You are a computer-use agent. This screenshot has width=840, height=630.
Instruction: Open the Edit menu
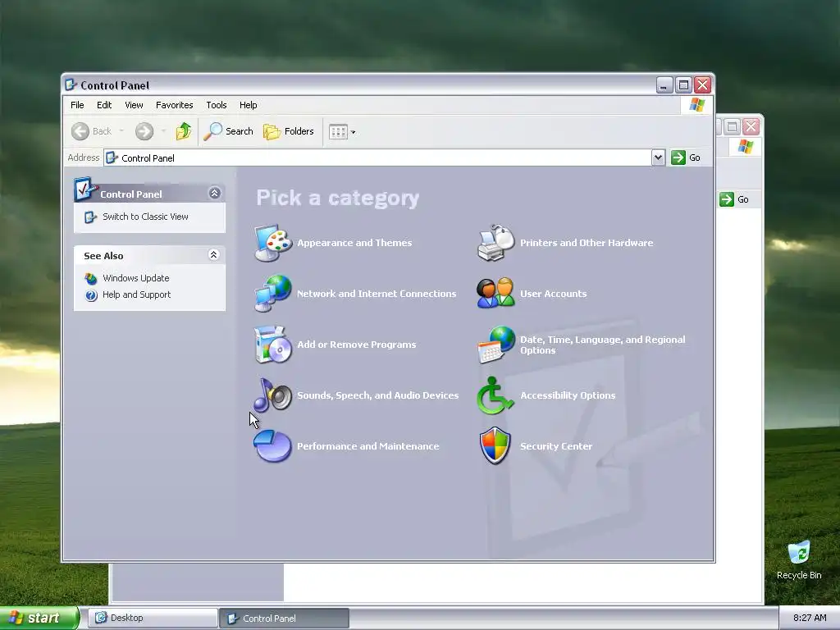(x=104, y=105)
